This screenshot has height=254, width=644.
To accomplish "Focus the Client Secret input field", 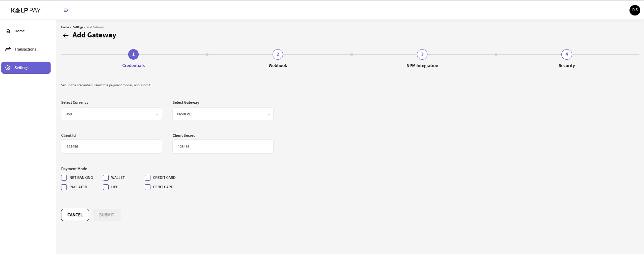I will click(223, 147).
